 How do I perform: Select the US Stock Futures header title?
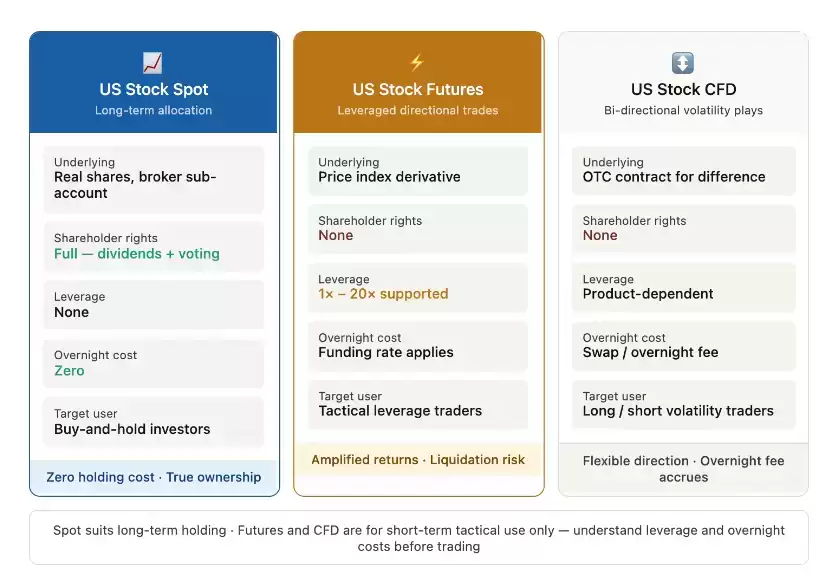tap(418, 89)
